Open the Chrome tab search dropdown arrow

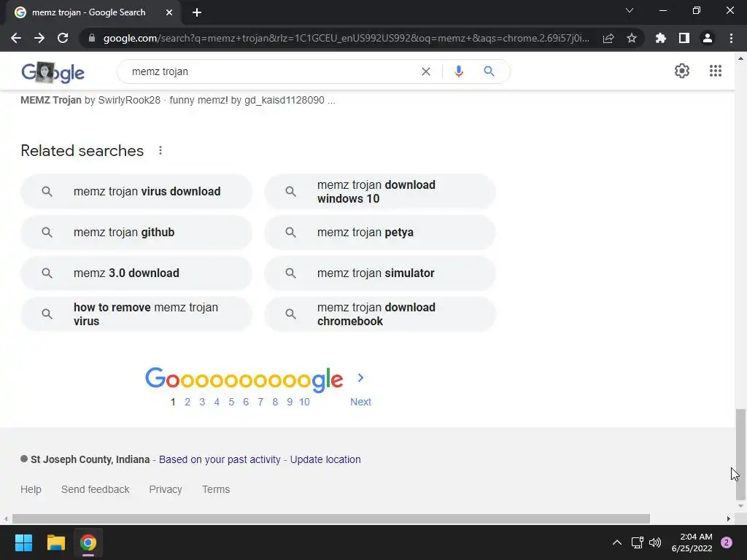630,10
